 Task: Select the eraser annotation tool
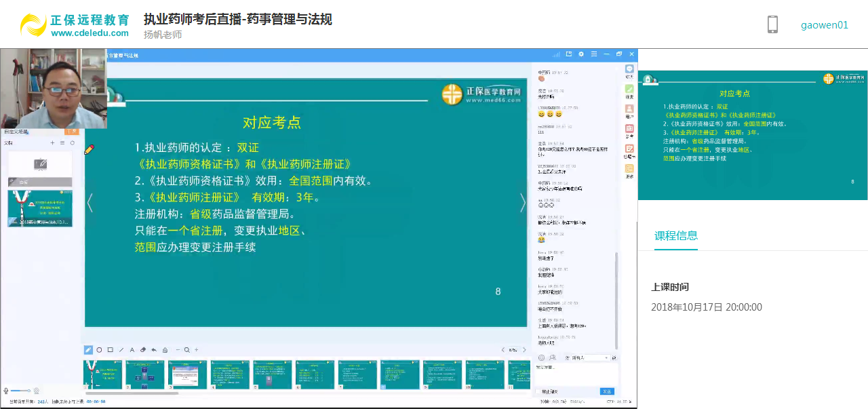tap(142, 349)
